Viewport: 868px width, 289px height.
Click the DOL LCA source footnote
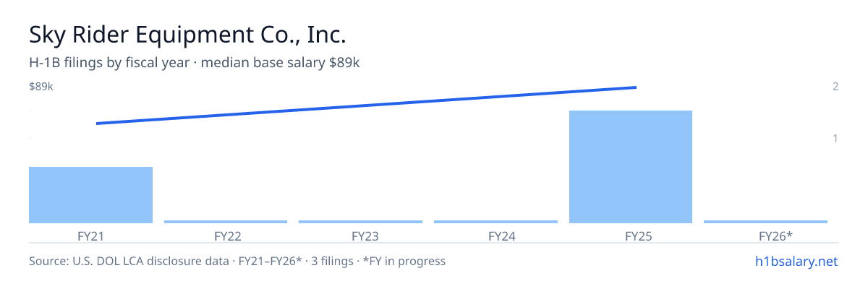(237, 261)
